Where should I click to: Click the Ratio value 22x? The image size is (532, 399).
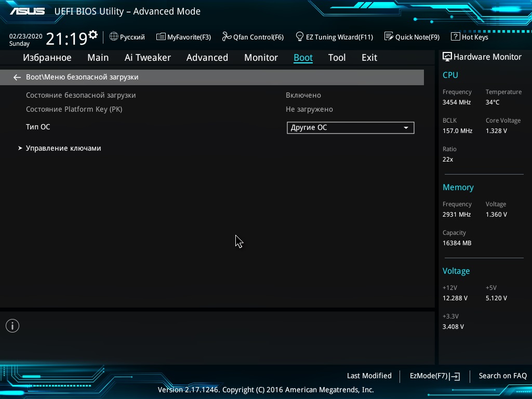(448, 159)
